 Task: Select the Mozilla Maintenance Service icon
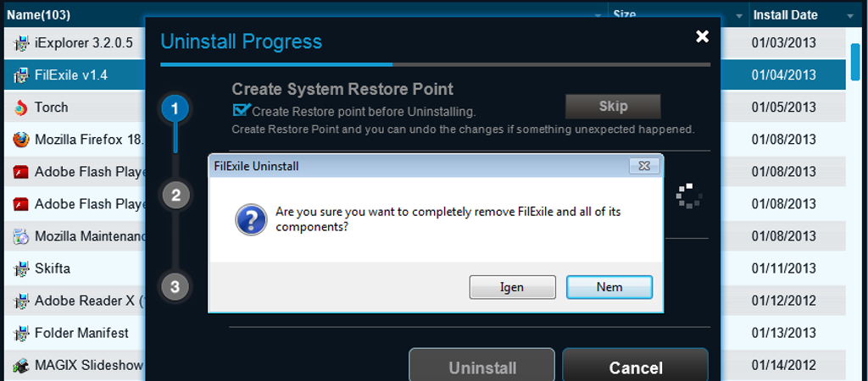pyautogui.click(x=20, y=237)
